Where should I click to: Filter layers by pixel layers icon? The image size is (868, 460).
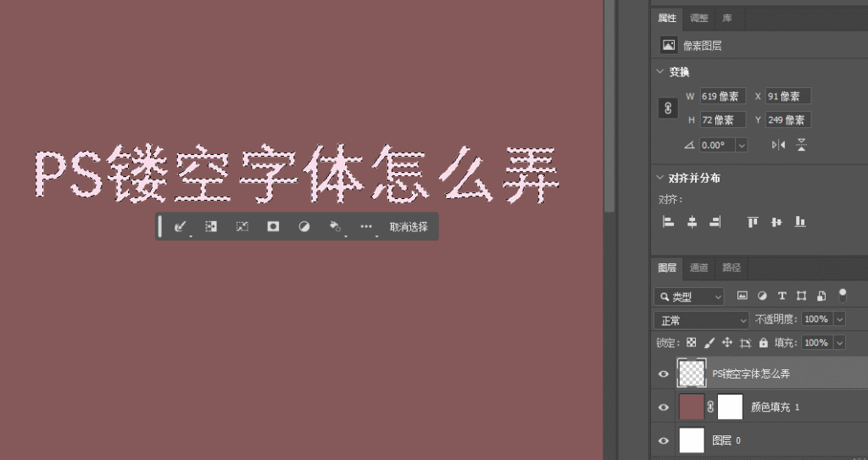coord(743,297)
